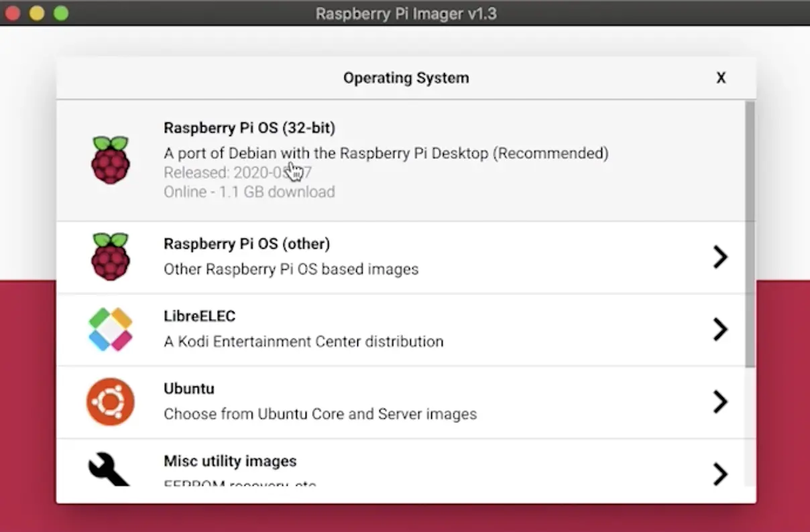Expand Ubuntu Core and Server images list
810x532 pixels.
[x=720, y=401]
